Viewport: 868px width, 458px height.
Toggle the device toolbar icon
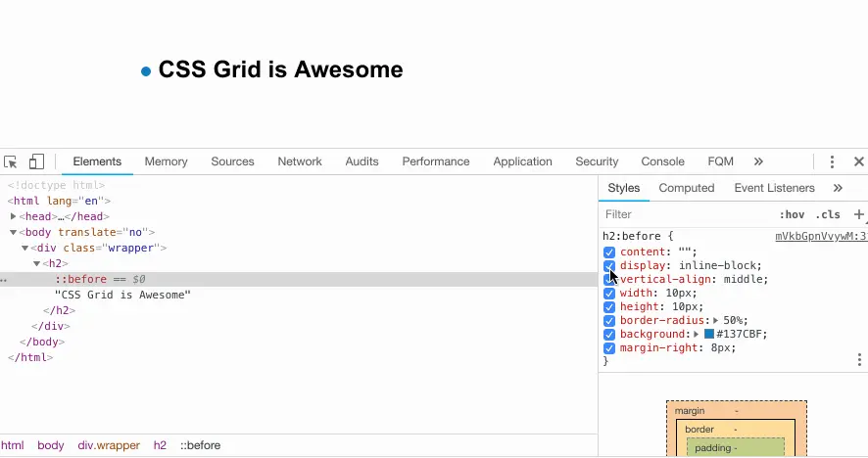(x=36, y=161)
